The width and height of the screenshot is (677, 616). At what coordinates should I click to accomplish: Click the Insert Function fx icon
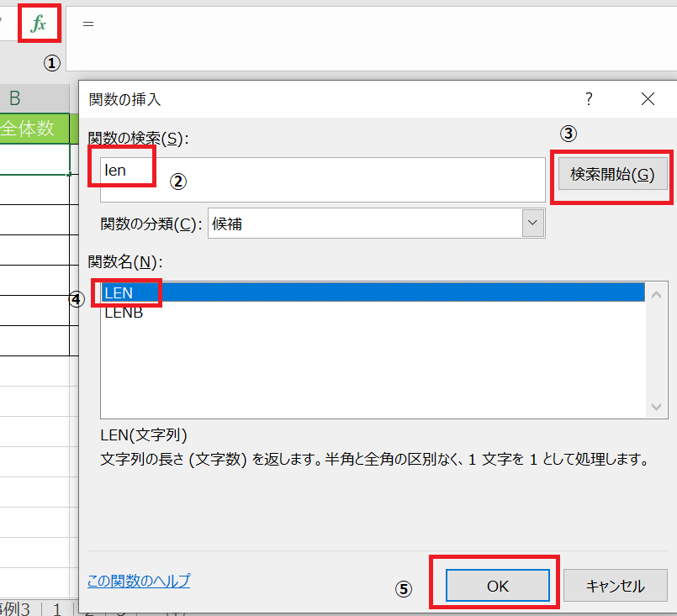[x=39, y=23]
